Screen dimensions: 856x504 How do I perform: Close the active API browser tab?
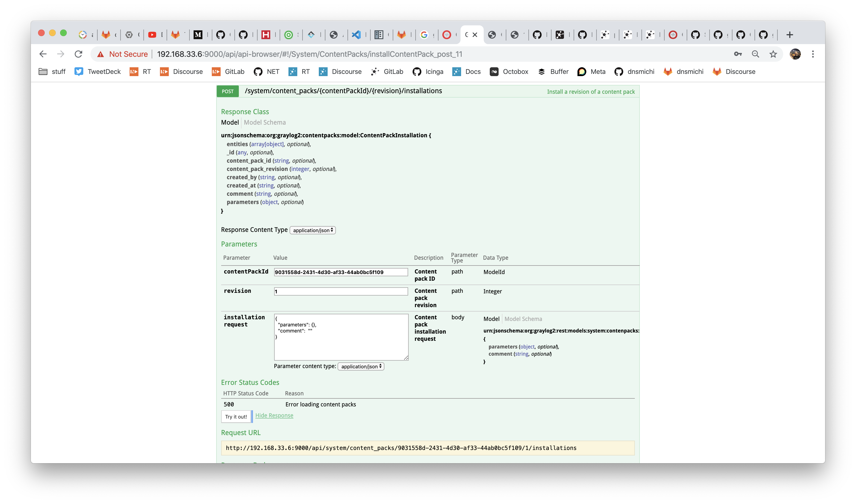pyautogui.click(x=475, y=35)
